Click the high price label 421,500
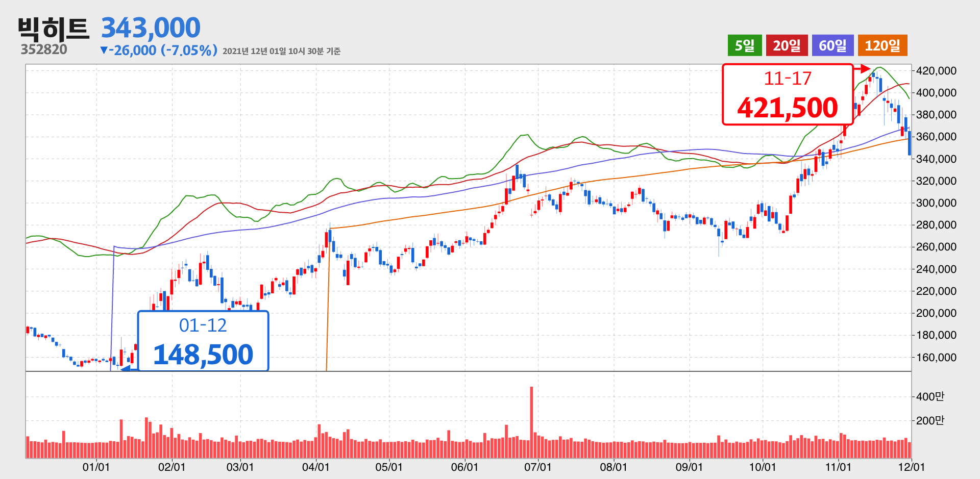980x479 pixels. 788,108
